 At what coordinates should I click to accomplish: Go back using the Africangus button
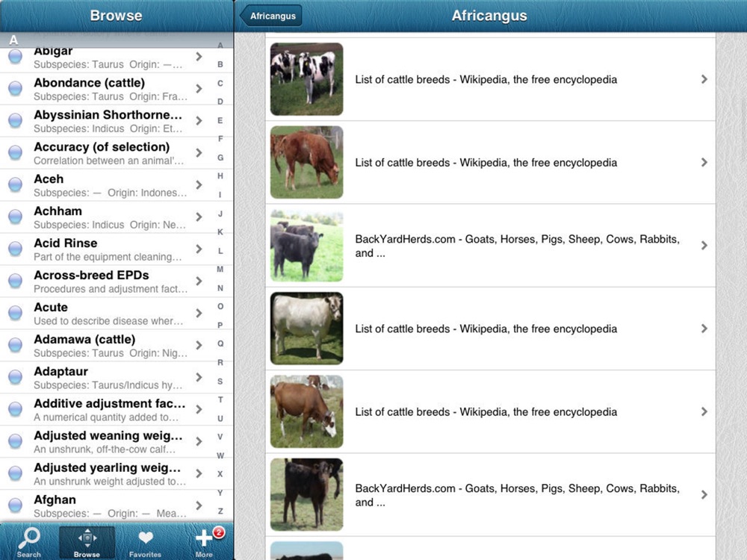tap(271, 16)
